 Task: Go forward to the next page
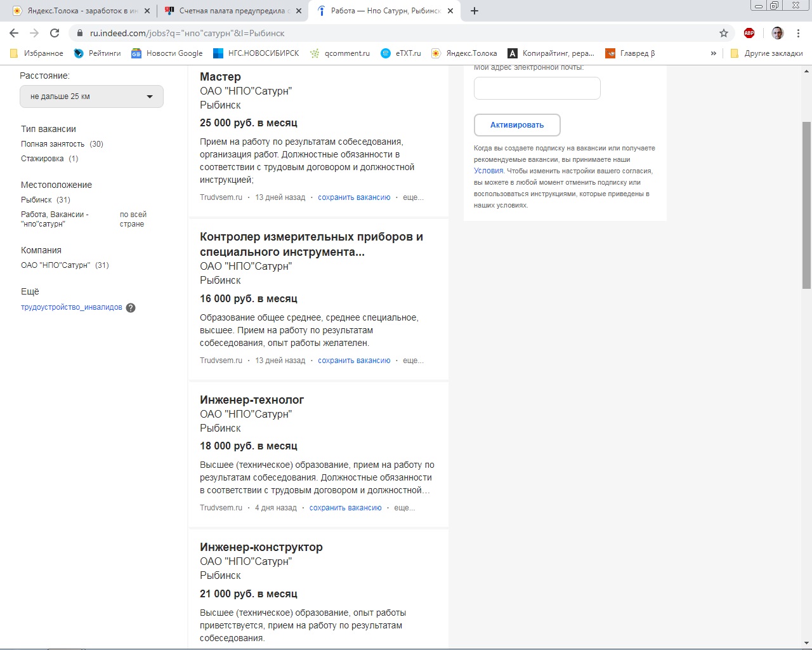coord(34,33)
